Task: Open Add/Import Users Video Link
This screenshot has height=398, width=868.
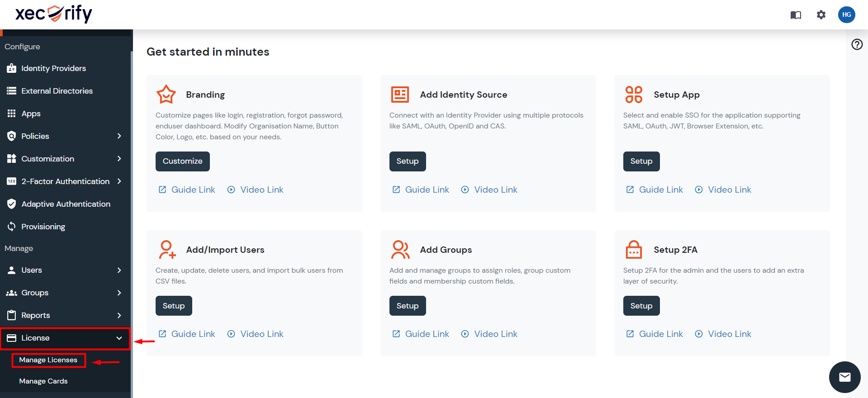Action: coord(256,334)
